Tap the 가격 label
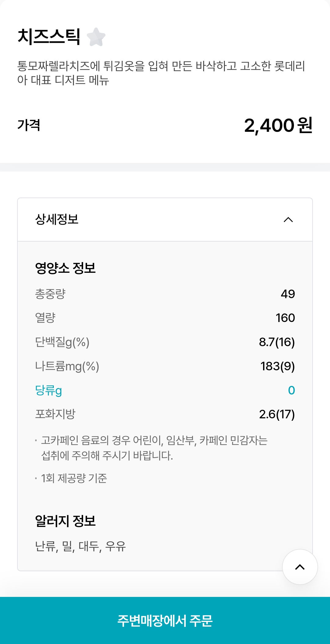The image size is (330, 644). click(x=29, y=125)
